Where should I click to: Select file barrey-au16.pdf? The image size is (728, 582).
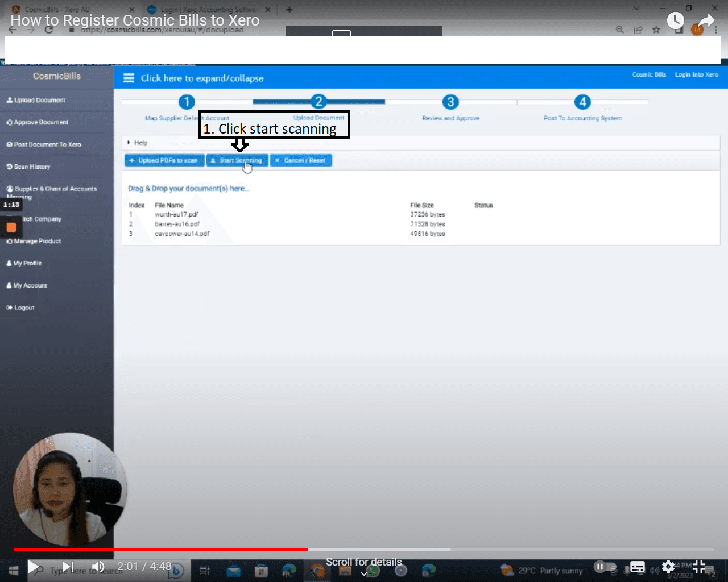(x=177, y=224)
